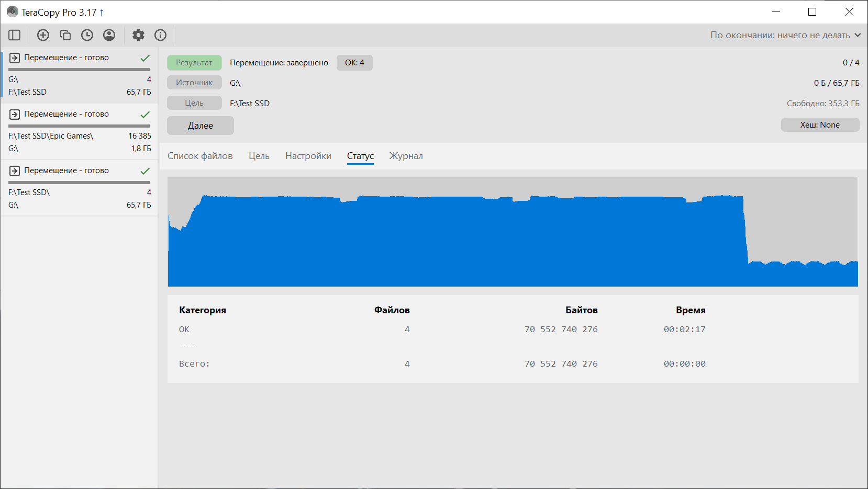
Task: Click the "Перемещение: завершено" status text
Action: point(279,63)
